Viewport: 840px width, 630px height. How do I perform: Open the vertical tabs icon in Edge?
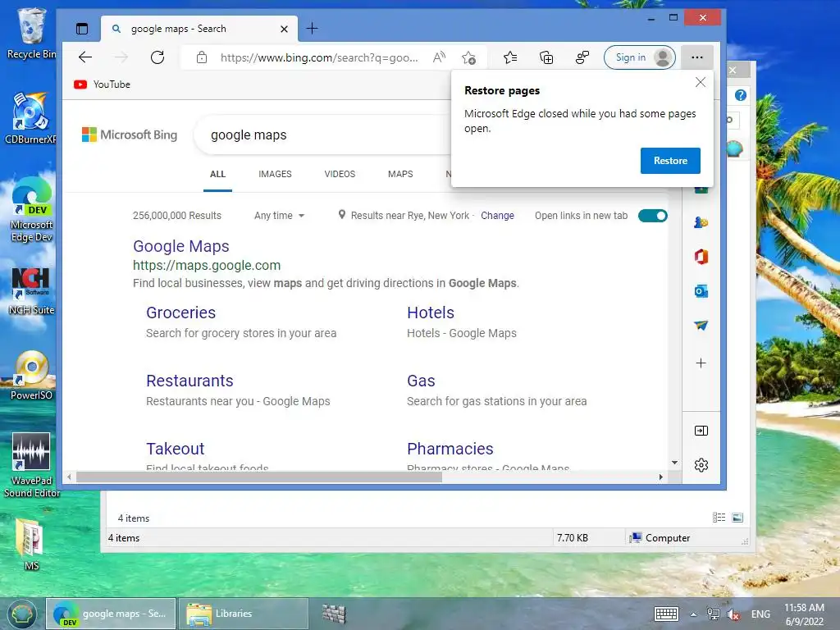82,29
